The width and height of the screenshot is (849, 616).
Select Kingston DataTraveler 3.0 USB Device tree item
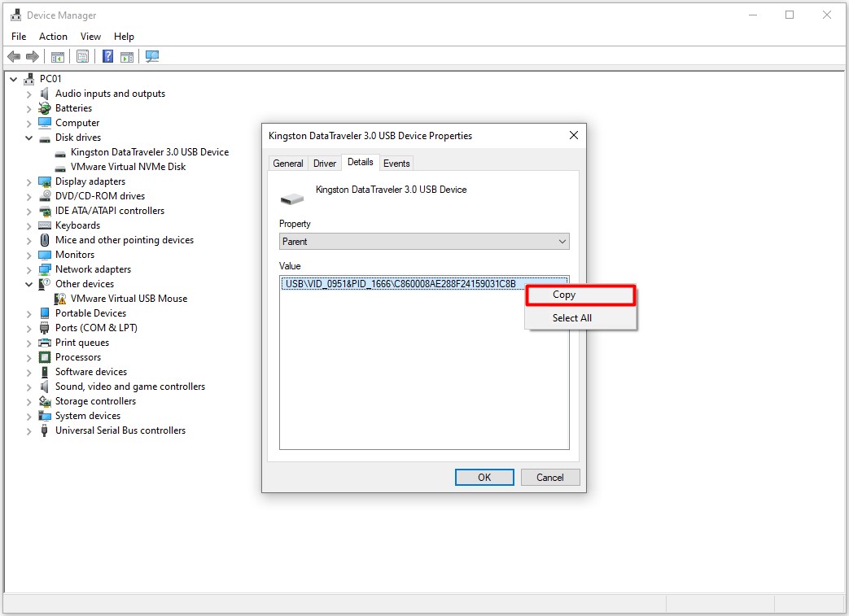(x=150, y=152)
